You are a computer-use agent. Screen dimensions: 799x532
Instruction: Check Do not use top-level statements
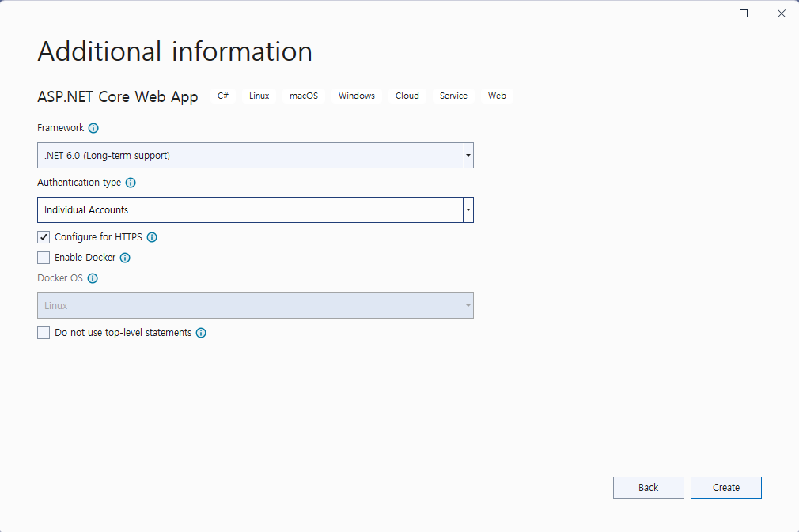(44, 333)
